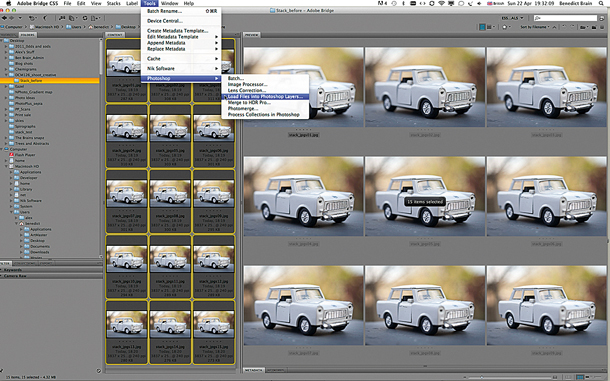Select the Flash Player item in tree
Viewport: 610px width, 381px height.
25,155
